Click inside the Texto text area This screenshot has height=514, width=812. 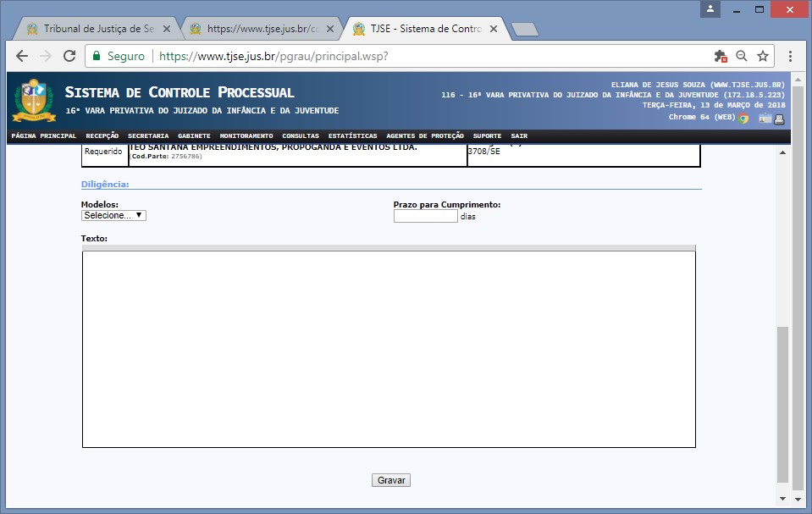(389, 348)
